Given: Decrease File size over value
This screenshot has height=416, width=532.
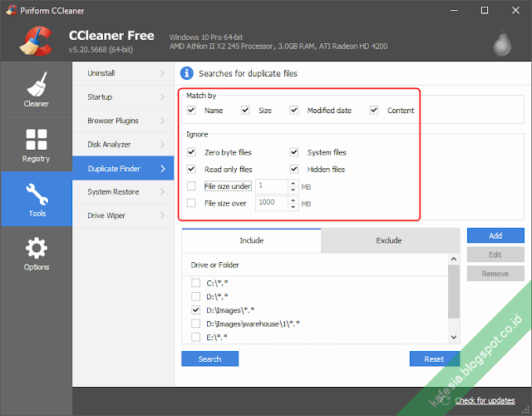Looking at the screenshot, I should coord(293,207).
